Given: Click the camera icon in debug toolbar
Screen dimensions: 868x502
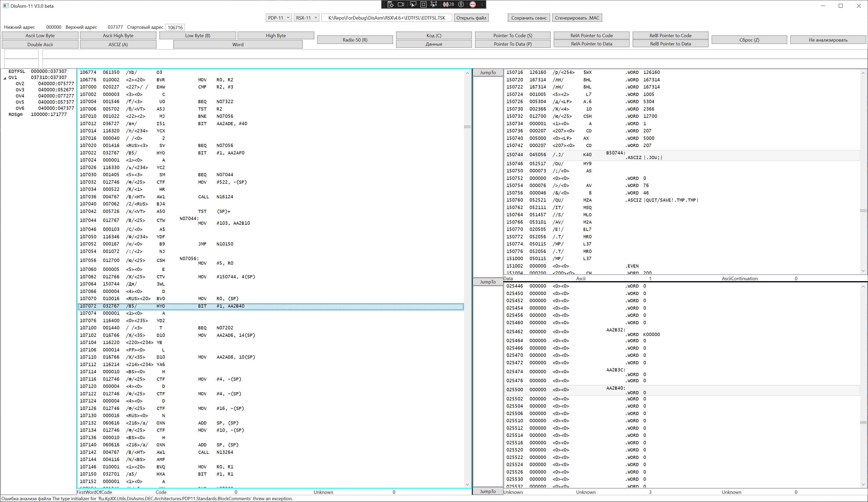Looking at the screenshot, I should click(401, 4).
